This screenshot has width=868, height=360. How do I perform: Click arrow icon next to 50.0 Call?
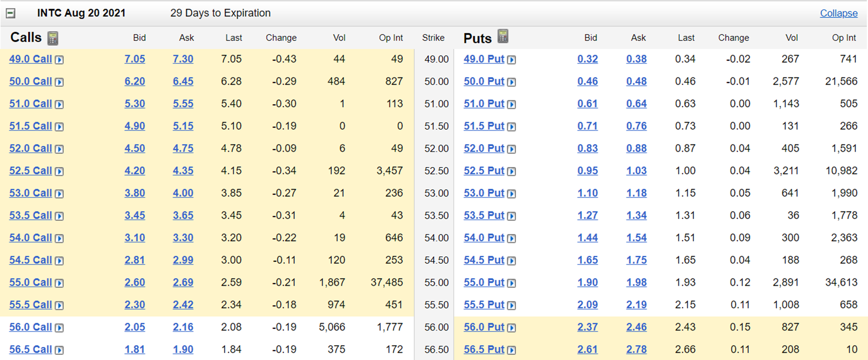pyautogui.click(x=59, y=82)
